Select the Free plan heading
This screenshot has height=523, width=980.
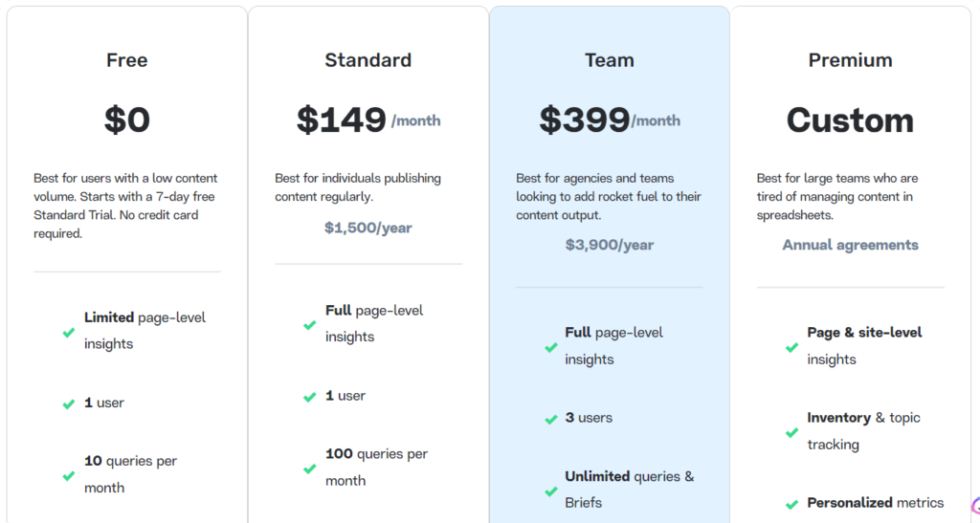127,60
